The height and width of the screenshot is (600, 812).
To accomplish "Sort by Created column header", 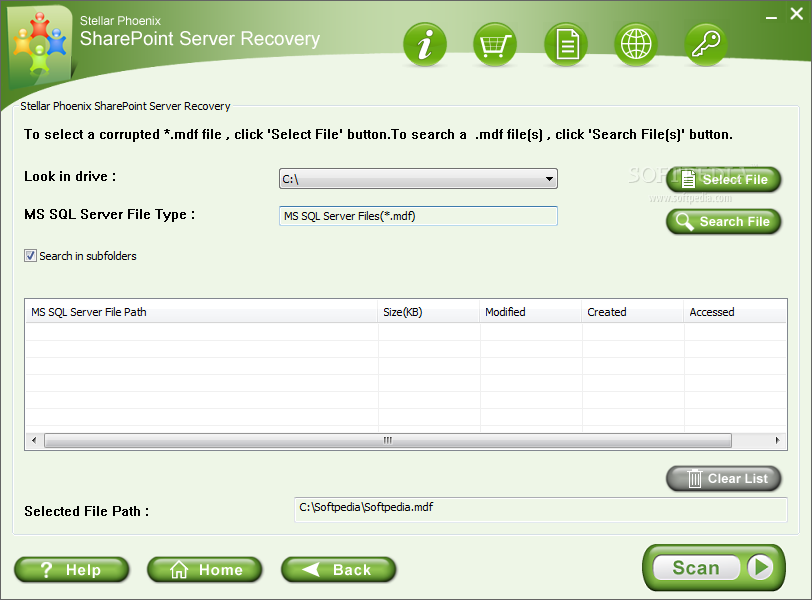I will point(633,312).
